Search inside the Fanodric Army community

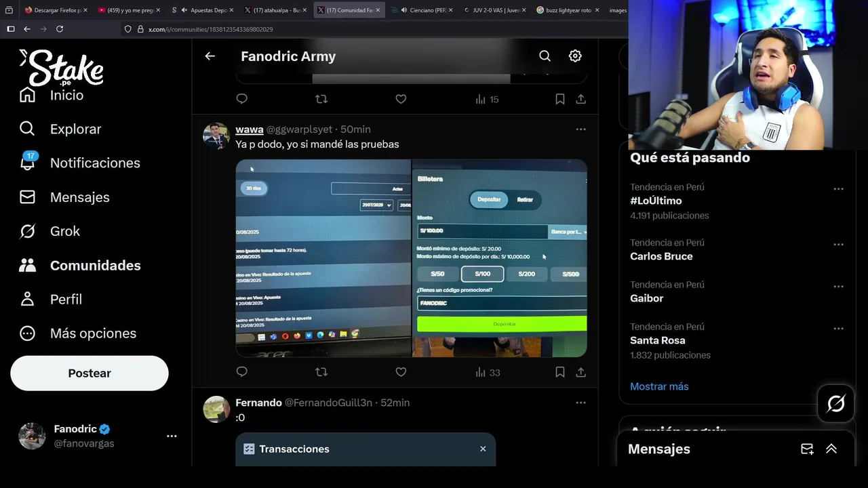click(545, 56)
